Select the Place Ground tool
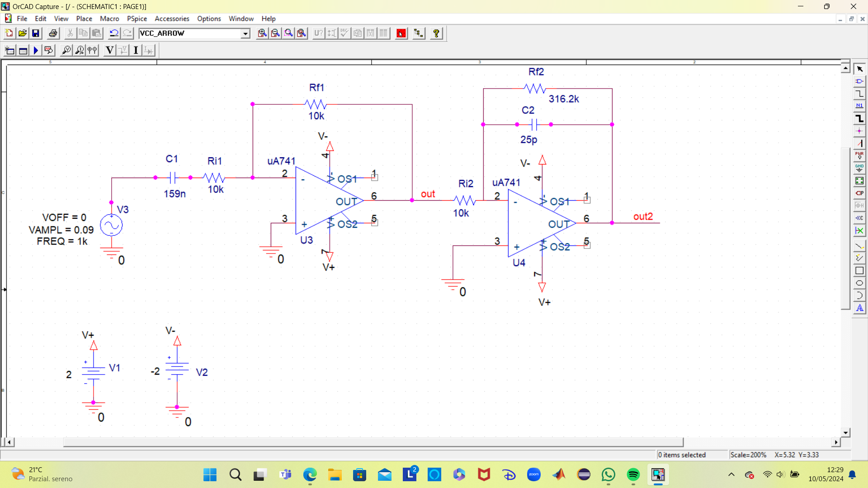This screenshot has width=868, height=488. (x=859, y=168)
